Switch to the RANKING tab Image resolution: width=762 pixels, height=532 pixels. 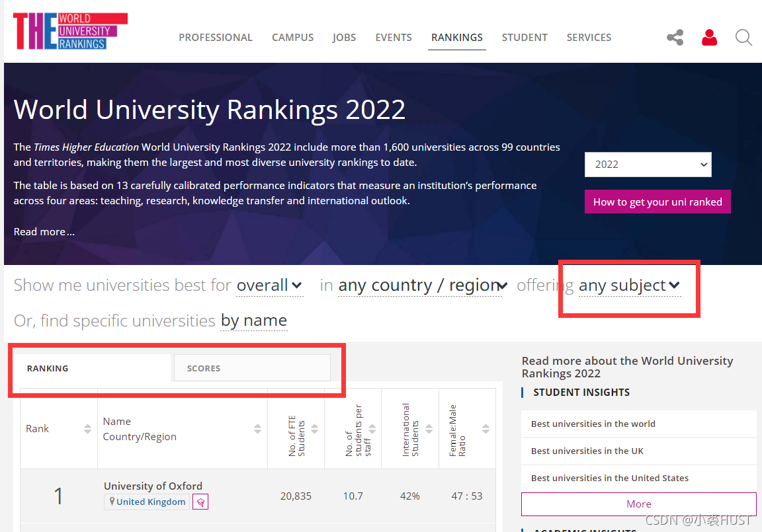[x=93, y=368]
